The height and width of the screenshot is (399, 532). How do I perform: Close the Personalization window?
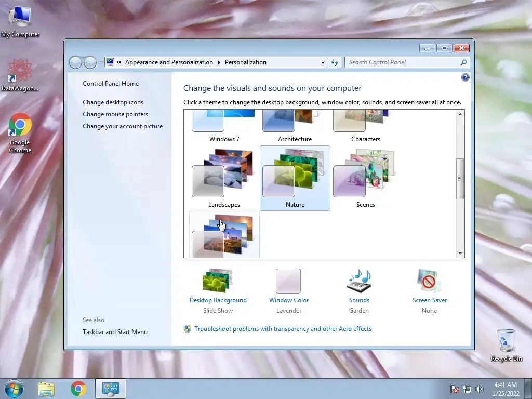461,48
